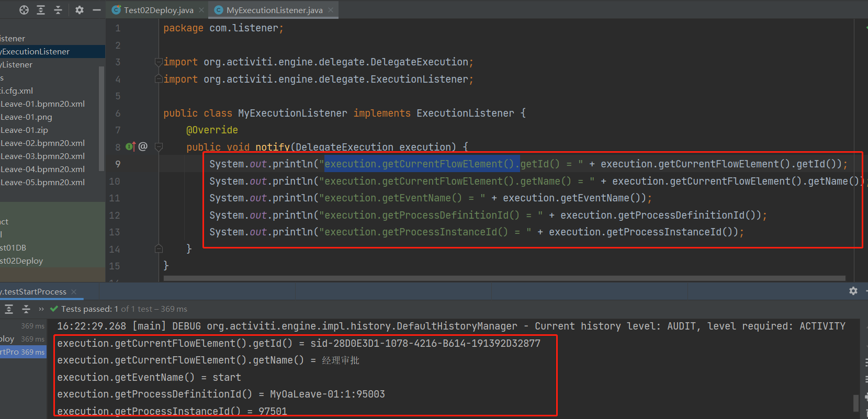Click the green tests passed check icon
868x419 pixels.
click(x=54, y=309)
